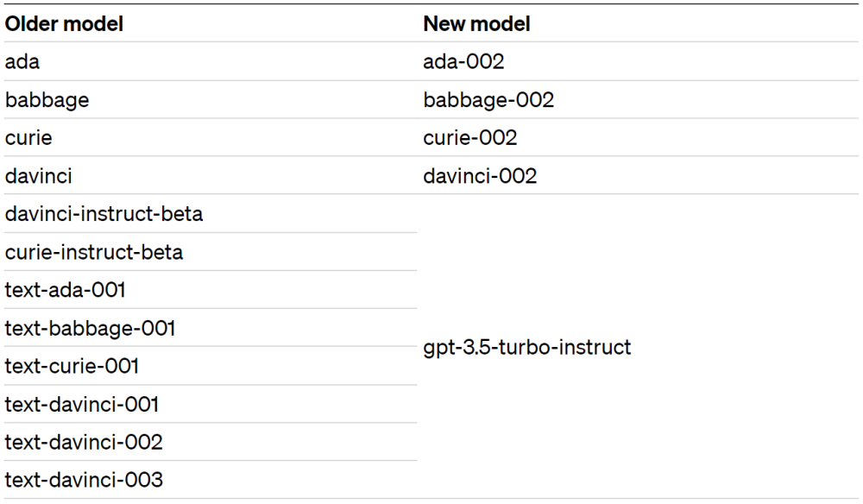This screenshot has height=504, width=863.
Task: Click the "Older model" column header
Action: coord(64,24)
